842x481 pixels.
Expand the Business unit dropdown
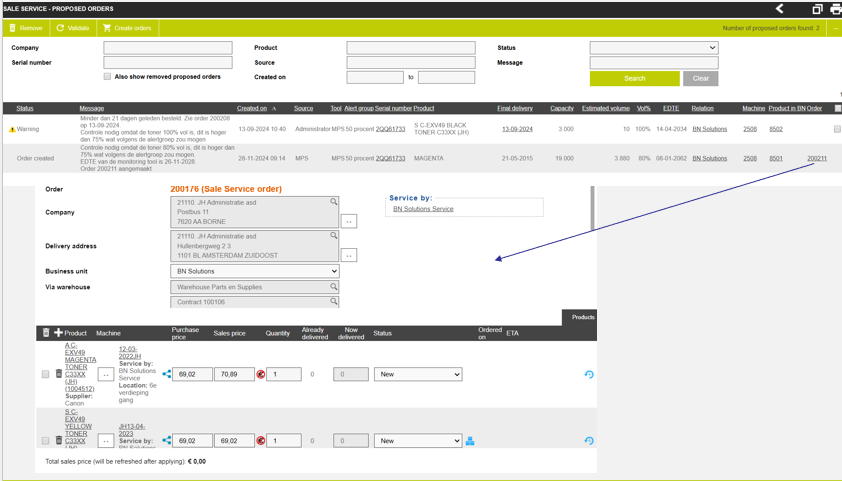click(x=255, y=271)
